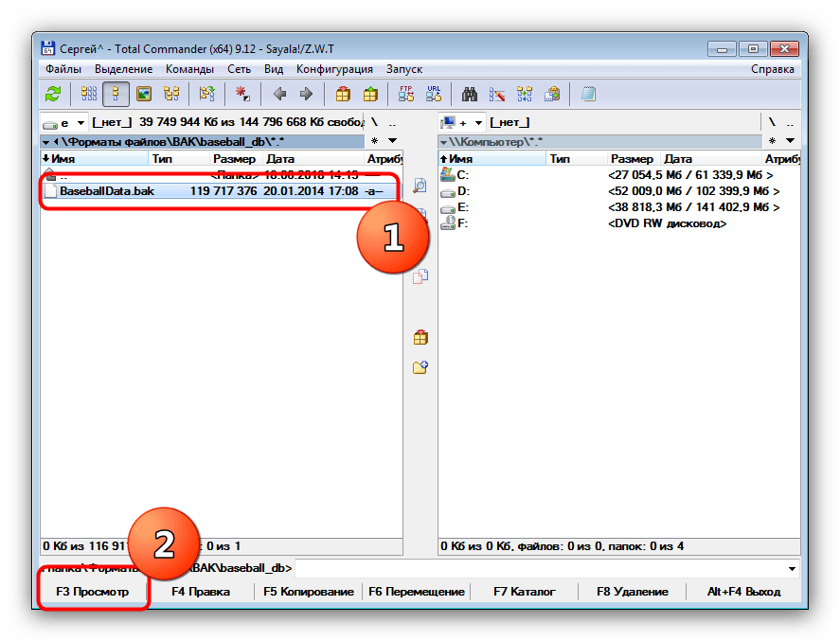
Task: Click the Pack files archive icon
Action: point(343,94)
